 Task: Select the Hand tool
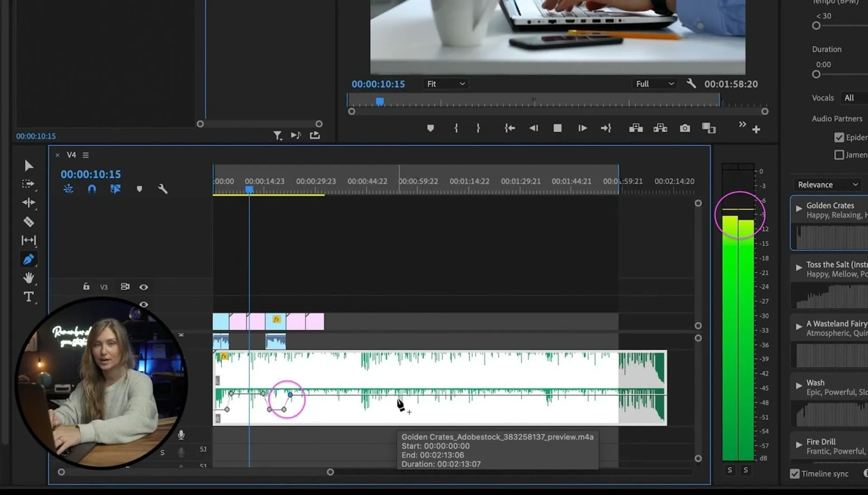(x=28, y=278)
